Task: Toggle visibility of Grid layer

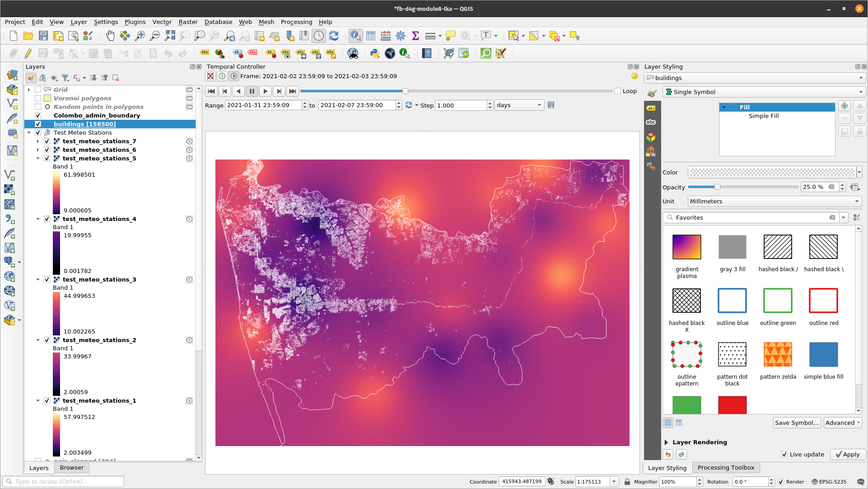Action: tap(38, 89)
